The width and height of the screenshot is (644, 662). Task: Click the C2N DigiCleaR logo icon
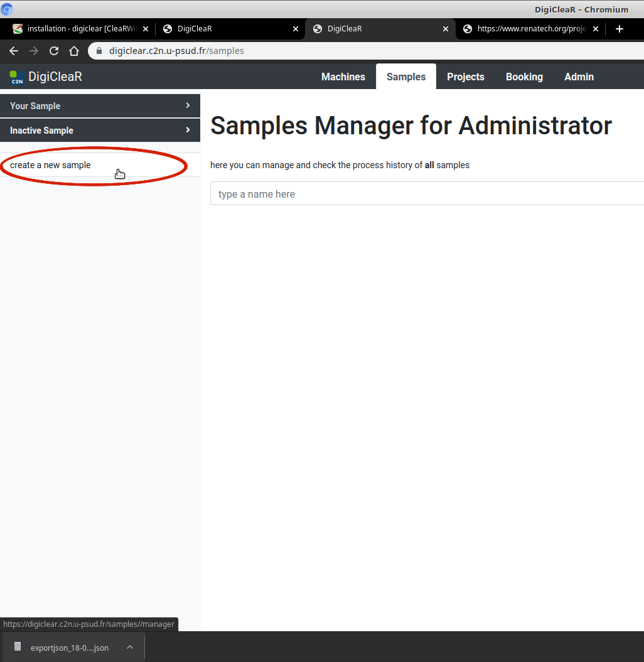(16, 77)
